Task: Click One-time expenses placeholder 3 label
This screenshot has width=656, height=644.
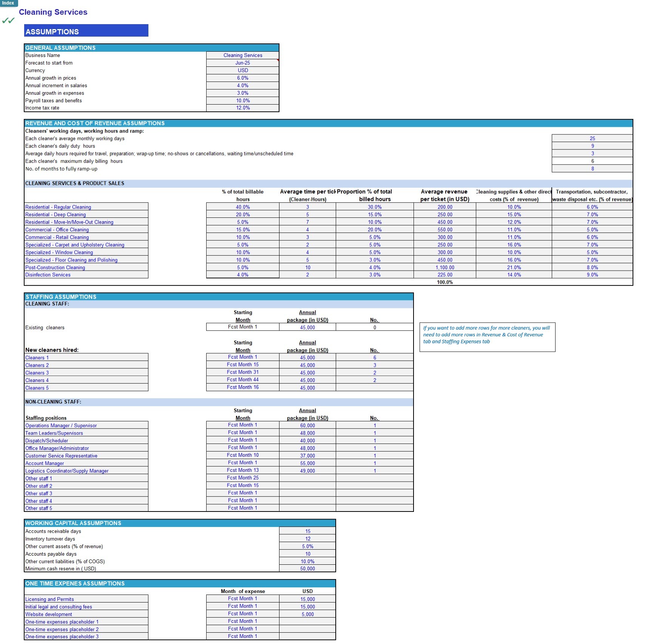Action: pos(86,636)
